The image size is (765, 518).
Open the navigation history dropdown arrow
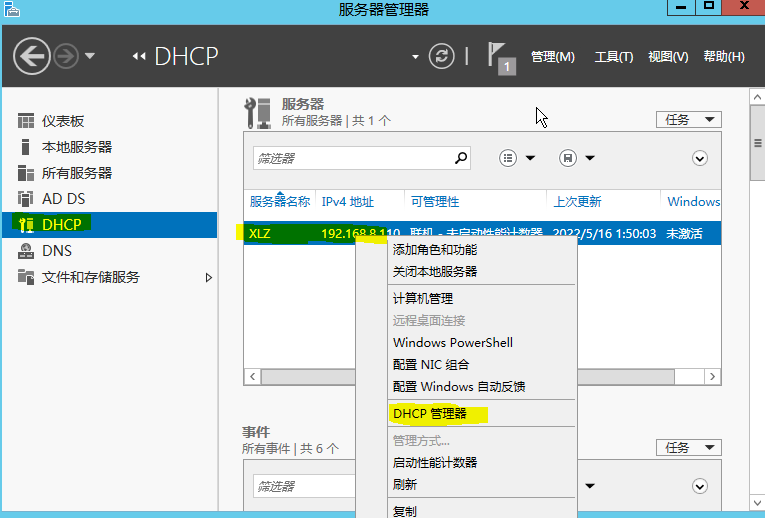coord(90,56)
